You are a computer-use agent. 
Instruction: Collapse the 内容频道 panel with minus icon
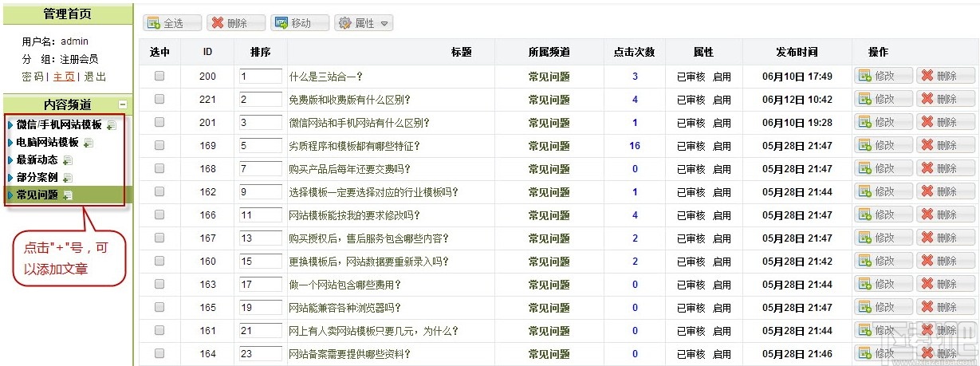click(122, 104)
